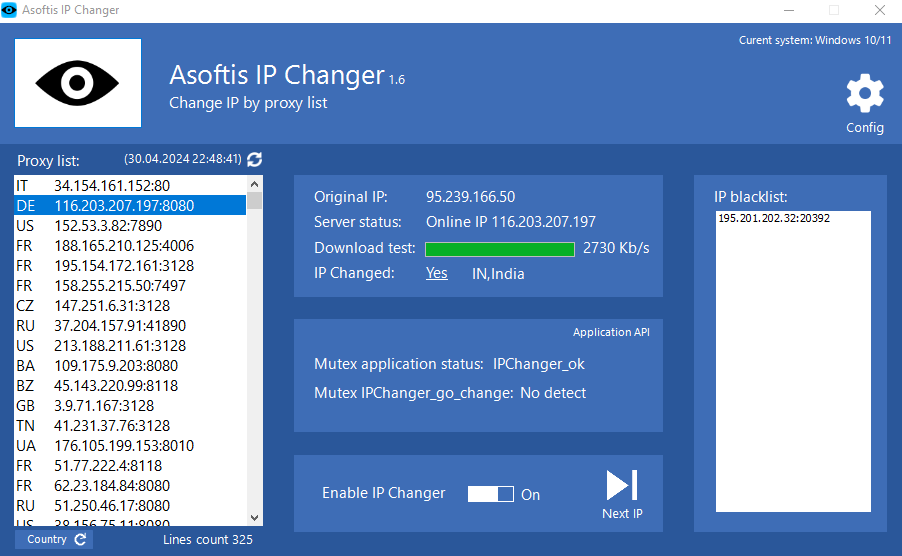Screen dimensions: 902x556
Task: Refresh proxy list with the reload icon
Action: tap(255, 159)
